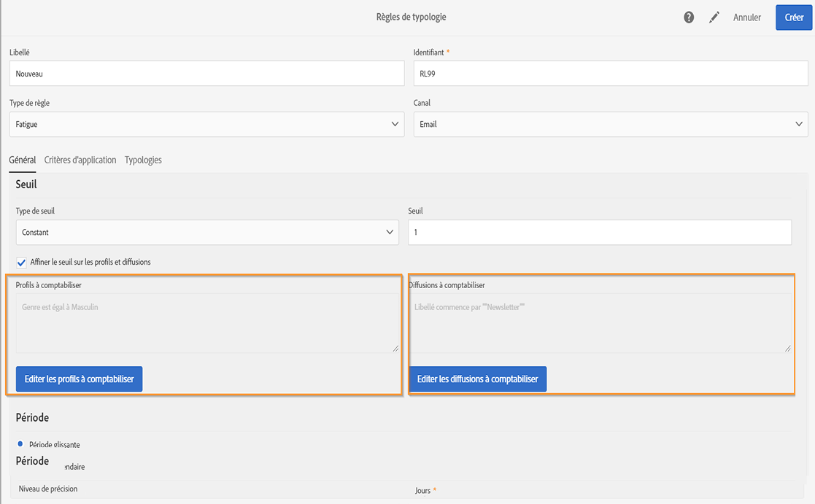Click the Diffusions à comptabiliser text area
The height and width of the screenshot is (504, 815).
[599, 323]
